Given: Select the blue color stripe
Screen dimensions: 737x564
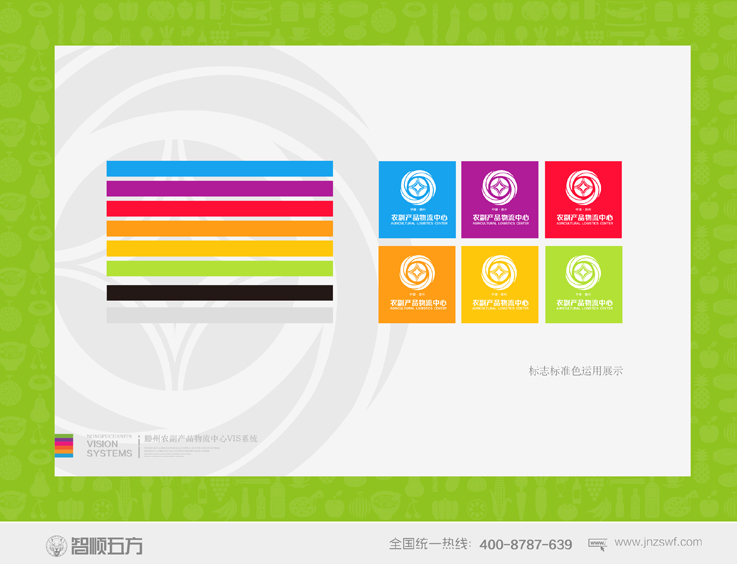Looking at the screenshot, I should click(x=220, y=169).
